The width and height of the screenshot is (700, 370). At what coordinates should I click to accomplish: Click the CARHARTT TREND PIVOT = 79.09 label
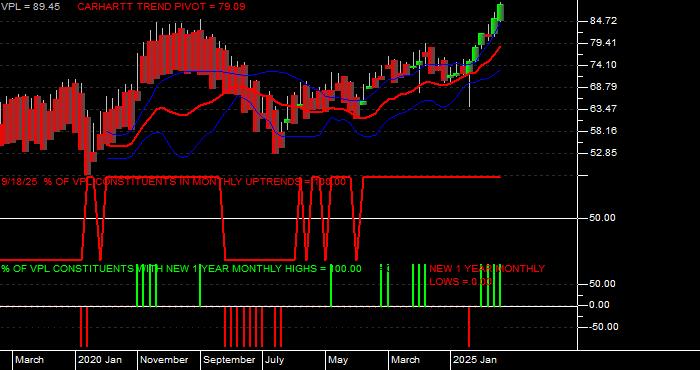click(x=161, y=7)
